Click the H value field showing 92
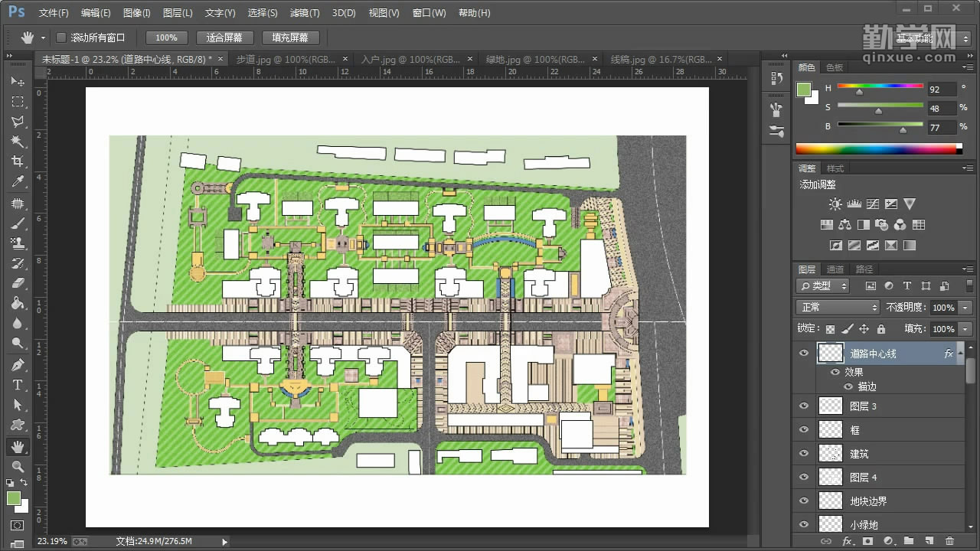 (x=942, y=90)
